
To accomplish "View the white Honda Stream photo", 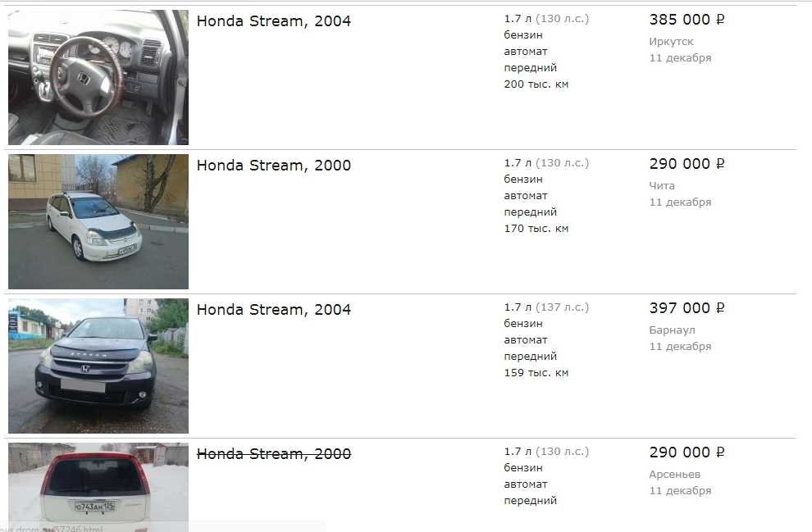I will tap(98, 221).
